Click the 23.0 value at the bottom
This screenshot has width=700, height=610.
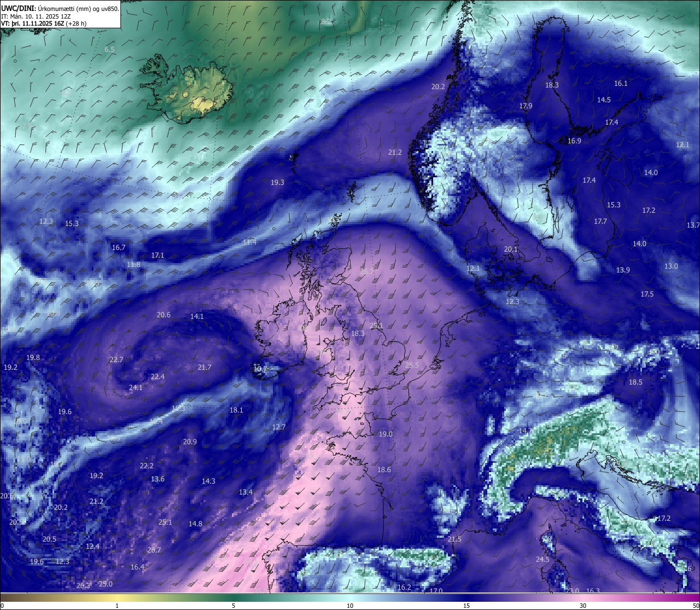(572, 591)
